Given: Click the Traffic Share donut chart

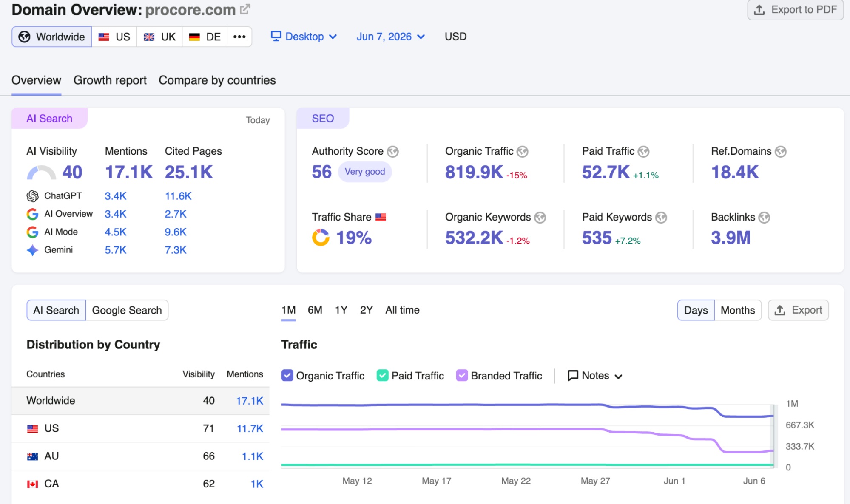Looking at the screenshot, I should pyautogui.click(x=321, y=238).
